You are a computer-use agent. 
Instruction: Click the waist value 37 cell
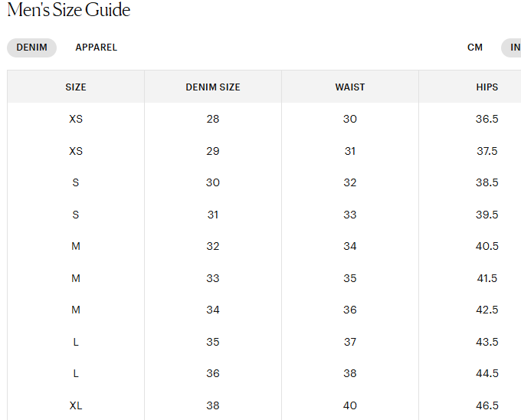point(350,342)
